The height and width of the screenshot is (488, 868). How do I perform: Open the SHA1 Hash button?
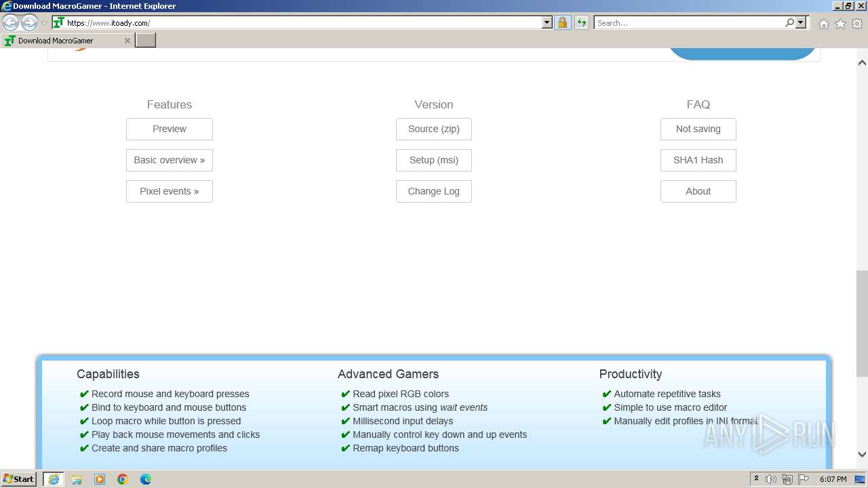click(698, 160)
